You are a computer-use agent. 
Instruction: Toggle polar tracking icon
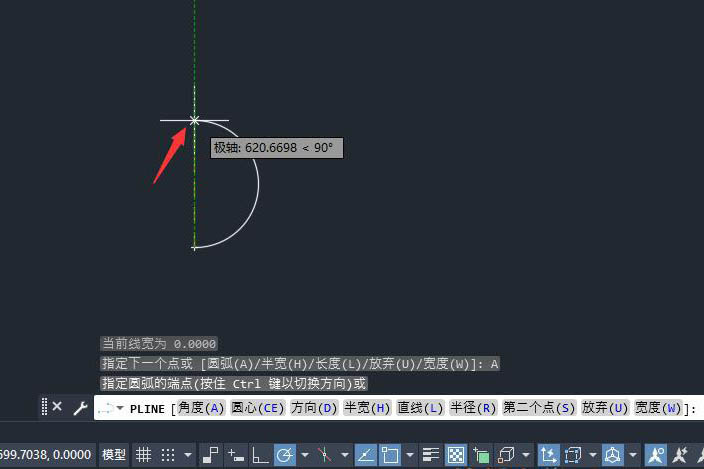coord(285,455)
